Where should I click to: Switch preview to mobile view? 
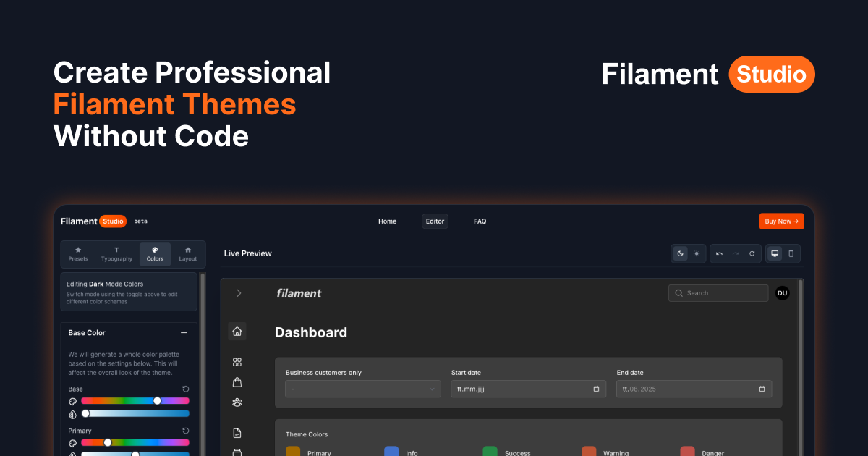(x=792, y=253)
